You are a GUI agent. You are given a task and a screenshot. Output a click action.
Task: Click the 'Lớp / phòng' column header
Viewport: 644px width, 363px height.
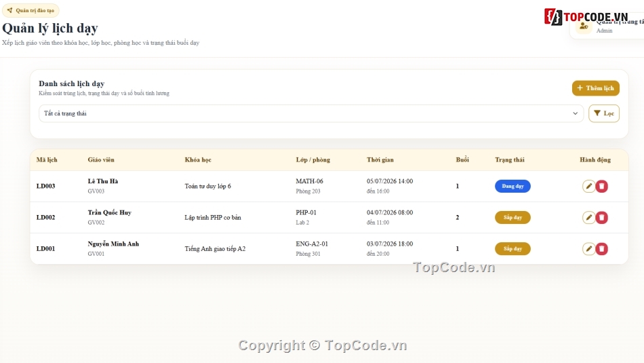tap(313, 160)
